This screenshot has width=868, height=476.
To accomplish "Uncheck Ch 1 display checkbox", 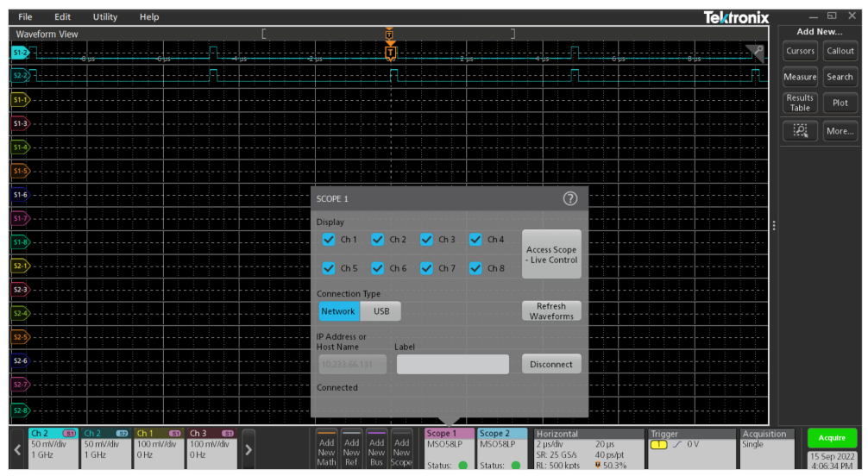I will coord(329,240).
